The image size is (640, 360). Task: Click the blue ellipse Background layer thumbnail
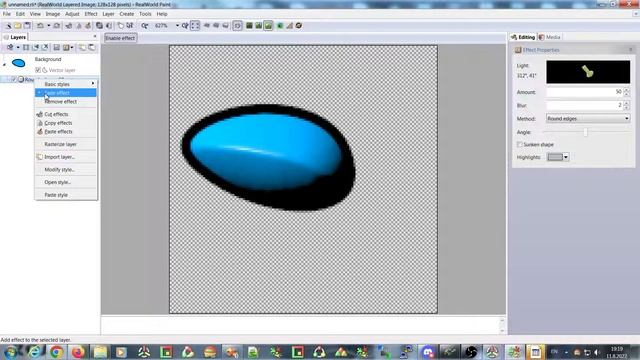click(x=18, y=63)
